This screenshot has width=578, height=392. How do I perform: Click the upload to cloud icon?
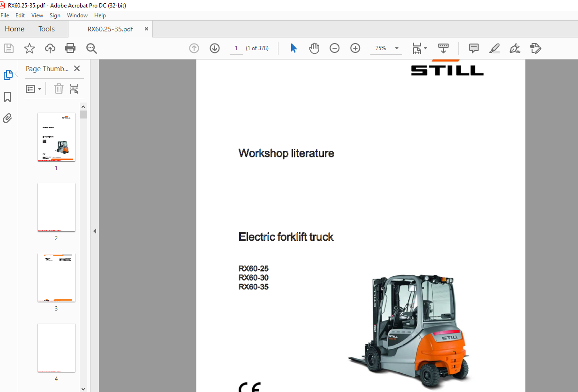click(x=50, y=48)
